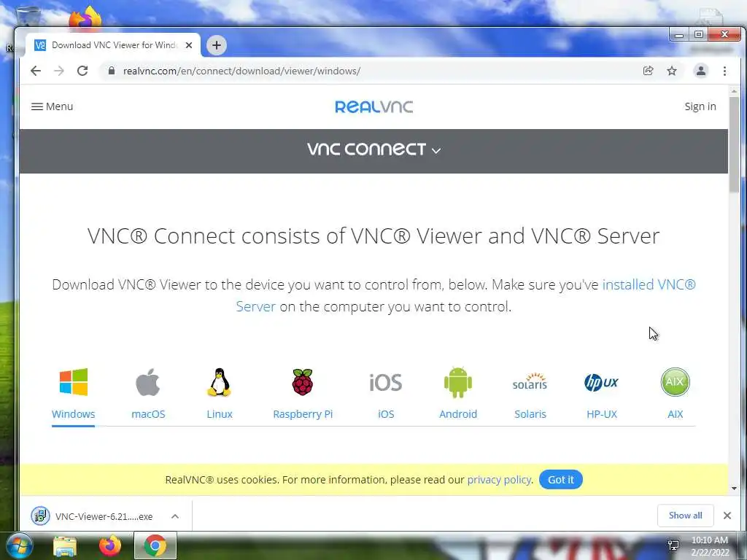This screenshot has height=560, width=747.
Task: Switch to Raspberry Pi tab label
Action: point(303,414)
